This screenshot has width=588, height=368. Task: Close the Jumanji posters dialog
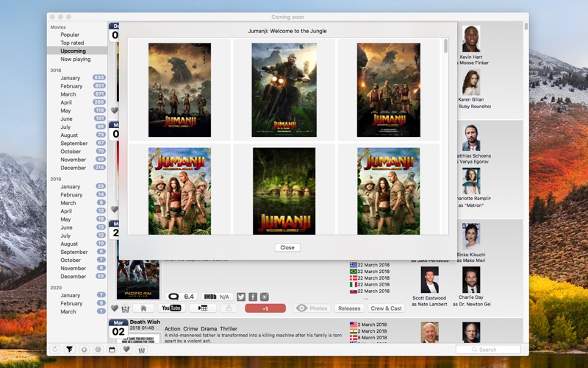click(287, 247)
